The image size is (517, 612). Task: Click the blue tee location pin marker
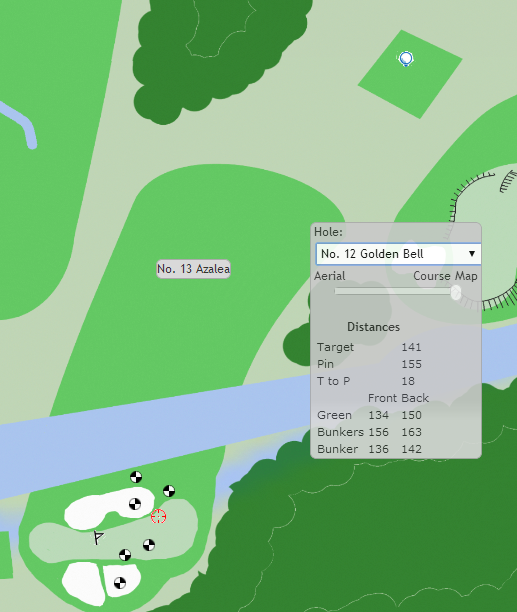click(406, 59)
